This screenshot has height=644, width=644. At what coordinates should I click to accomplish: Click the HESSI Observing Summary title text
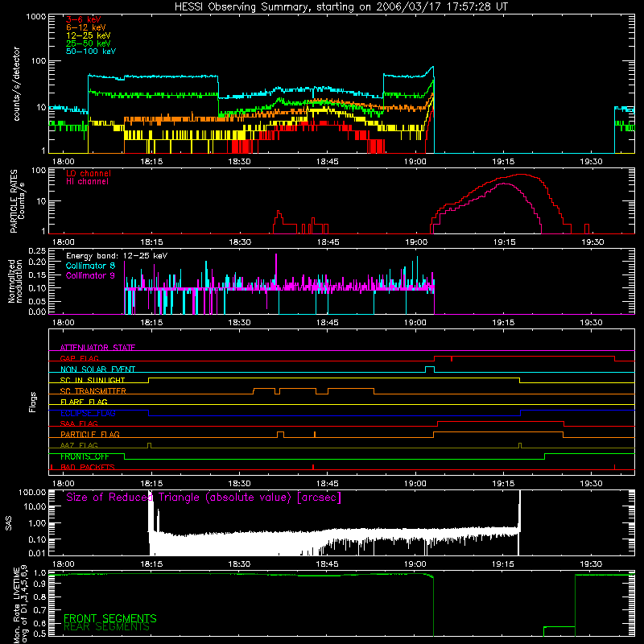click(341, 6)
